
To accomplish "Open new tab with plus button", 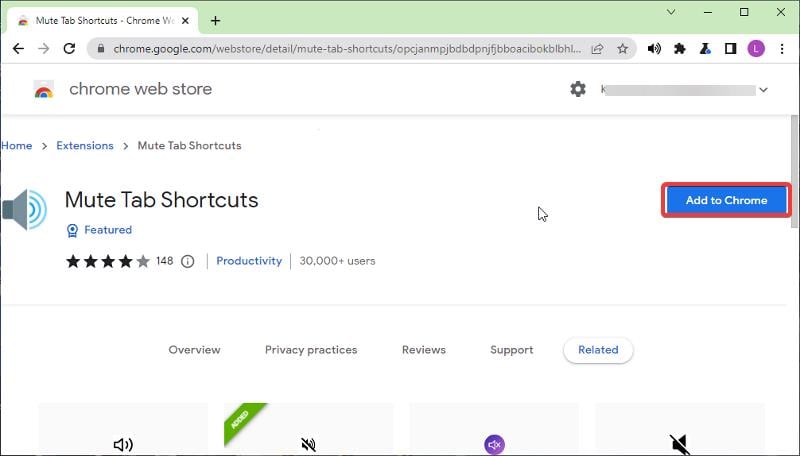I will point(215,21).
